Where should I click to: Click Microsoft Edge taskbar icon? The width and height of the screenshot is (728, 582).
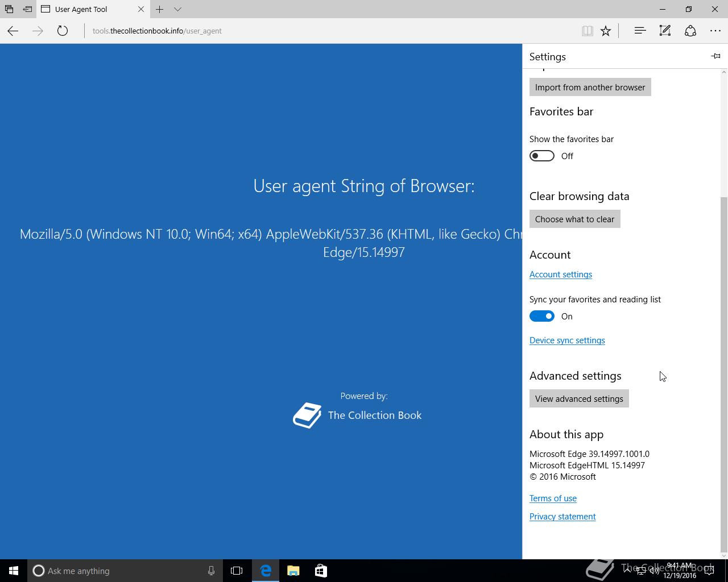[x=266, y=571]
